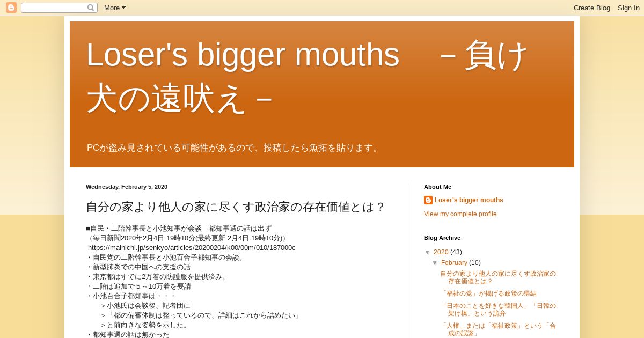Click line ・都知事選の話は無かった
644x338 pixels.
(x=128, y=335)
